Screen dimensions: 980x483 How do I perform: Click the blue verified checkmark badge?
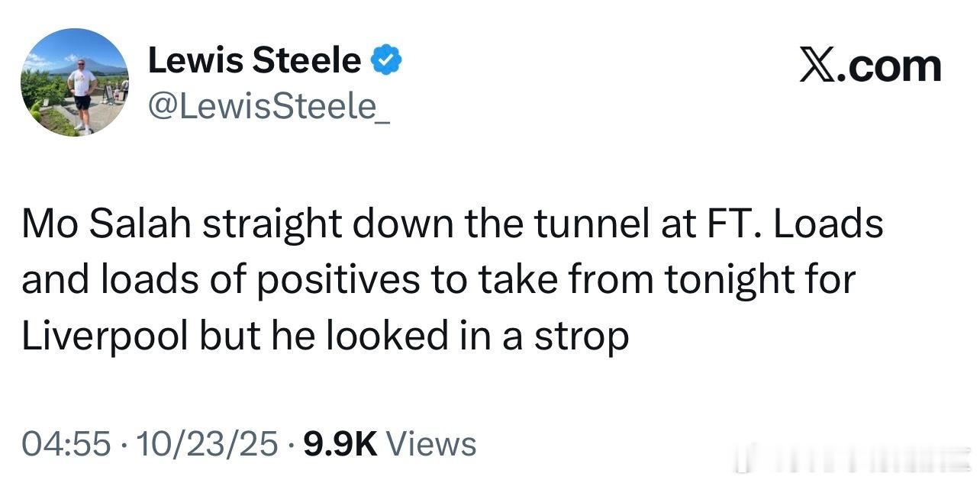pos(387,60)
